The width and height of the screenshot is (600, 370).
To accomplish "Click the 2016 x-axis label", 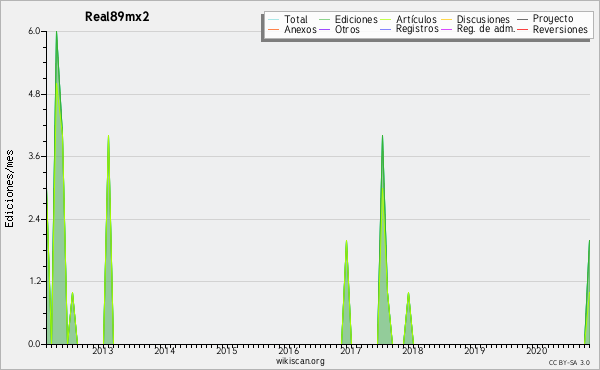I will point(289,350).
